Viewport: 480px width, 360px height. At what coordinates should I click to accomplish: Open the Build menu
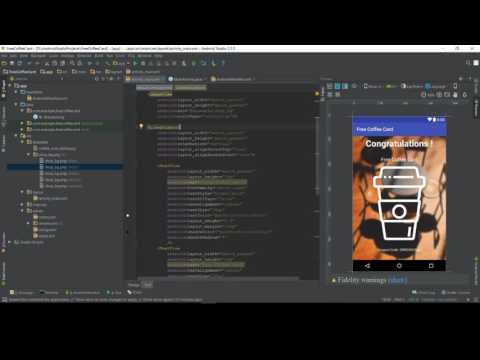[x=99, y=56]
